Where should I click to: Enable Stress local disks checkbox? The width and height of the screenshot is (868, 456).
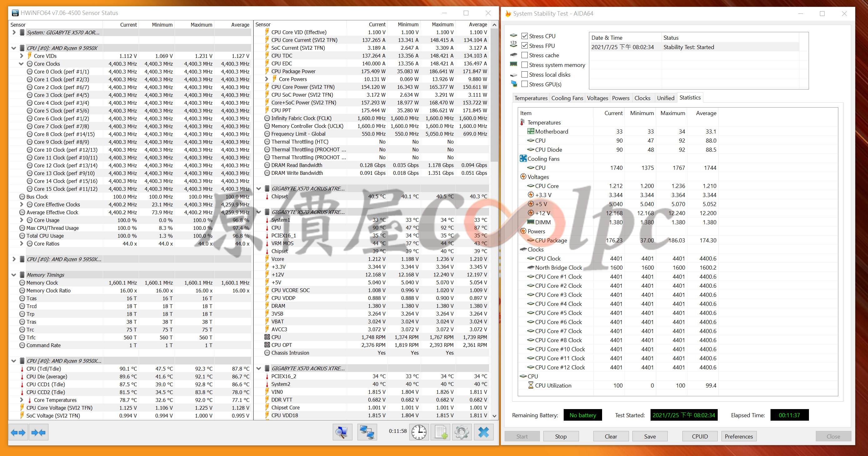pos(524,74)
